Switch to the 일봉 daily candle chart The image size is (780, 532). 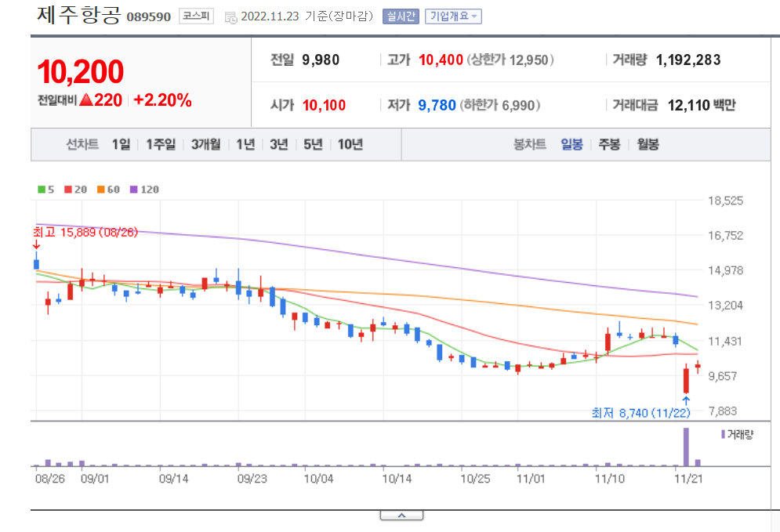(571, 144)
